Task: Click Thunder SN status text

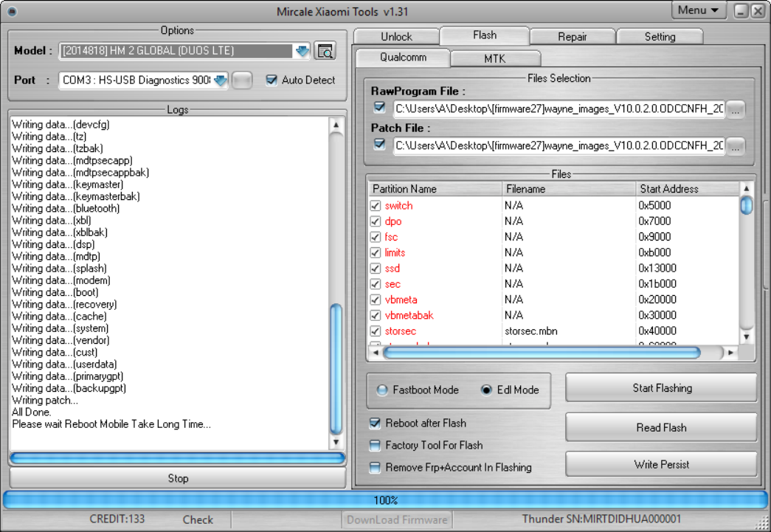Action: pyautogui.click(x=601, y=519)
